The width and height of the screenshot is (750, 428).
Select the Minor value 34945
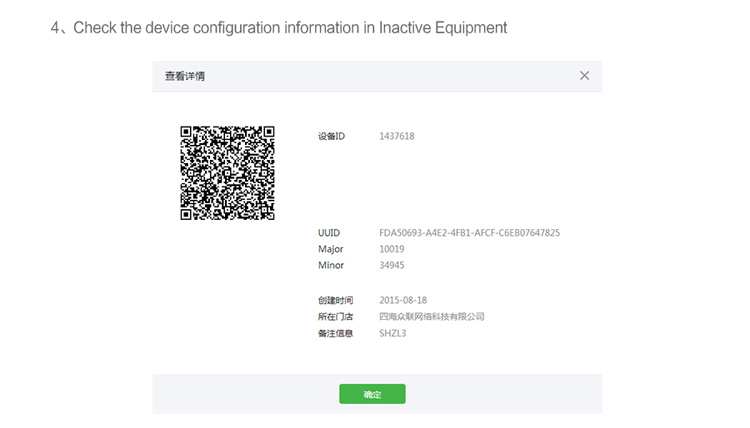click(391, 265)
